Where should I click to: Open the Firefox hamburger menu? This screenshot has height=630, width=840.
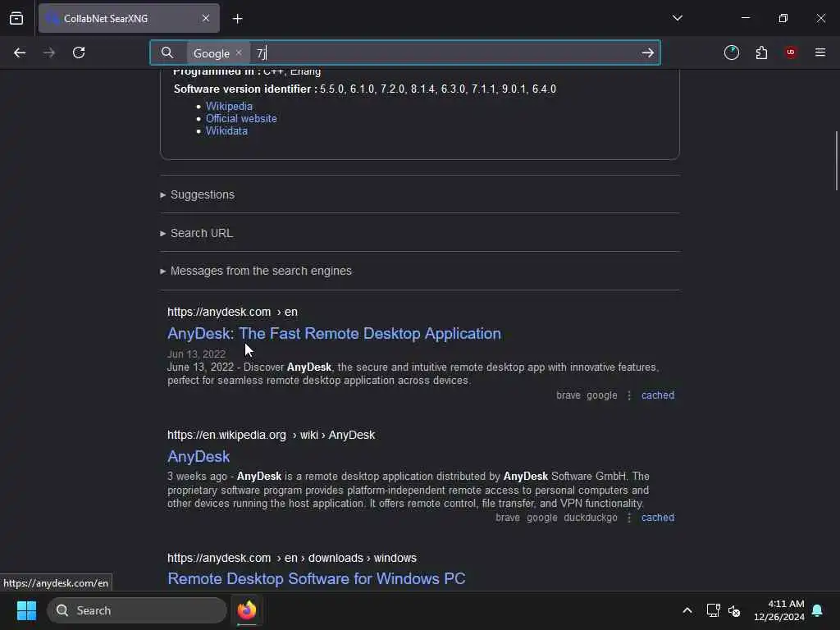click(x=819, y=52)
